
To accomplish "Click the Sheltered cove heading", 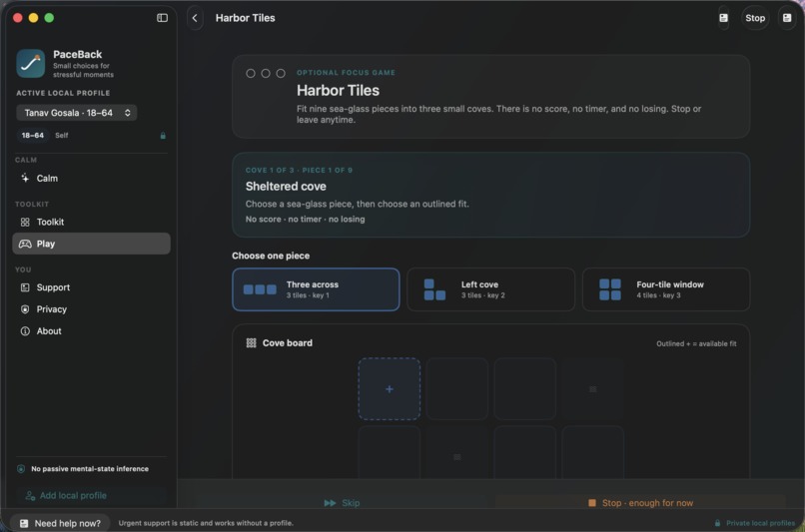I will tap(286, 187).
